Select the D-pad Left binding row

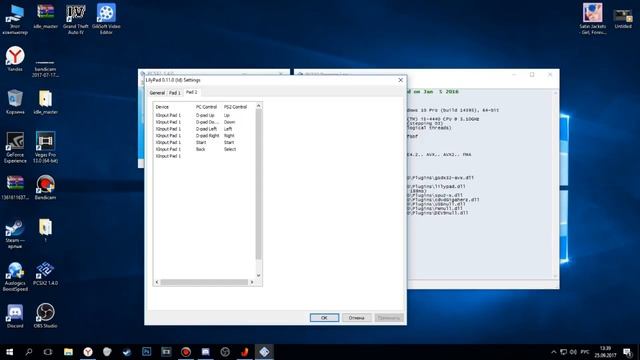(x=204, y=129)
